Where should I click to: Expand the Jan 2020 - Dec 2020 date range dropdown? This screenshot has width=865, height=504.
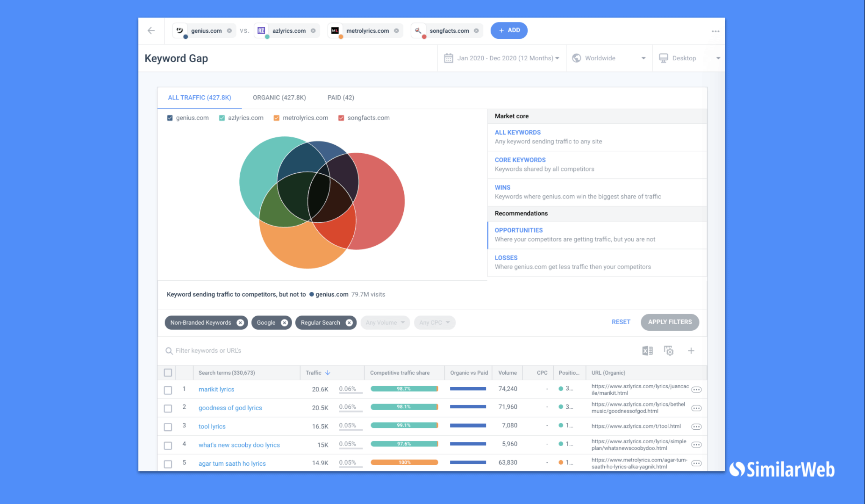557,58
